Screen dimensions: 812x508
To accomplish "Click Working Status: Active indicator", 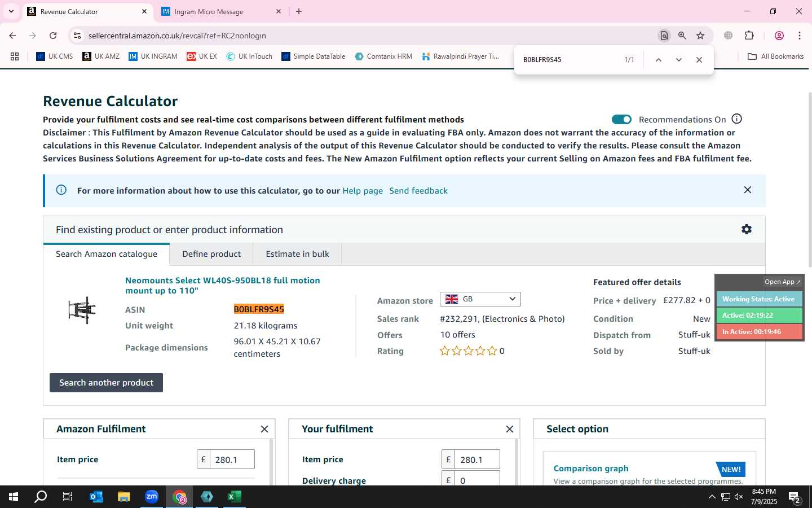I will click(x=759, y=299).
